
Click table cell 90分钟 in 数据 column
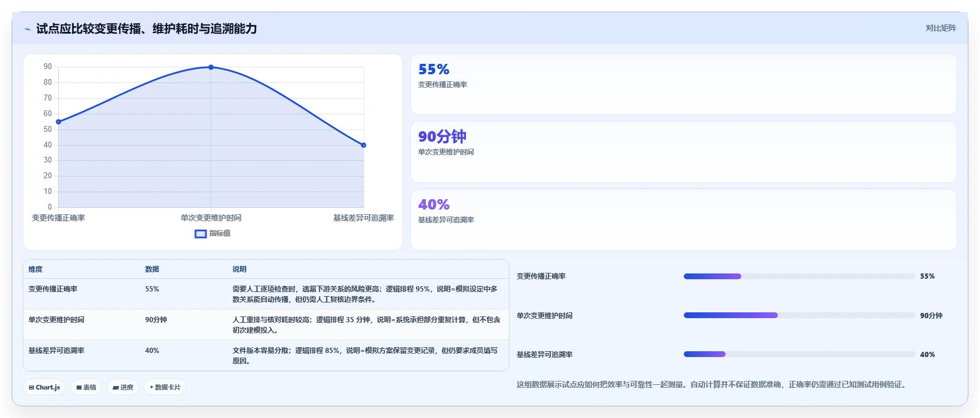[x=156, y=320]
